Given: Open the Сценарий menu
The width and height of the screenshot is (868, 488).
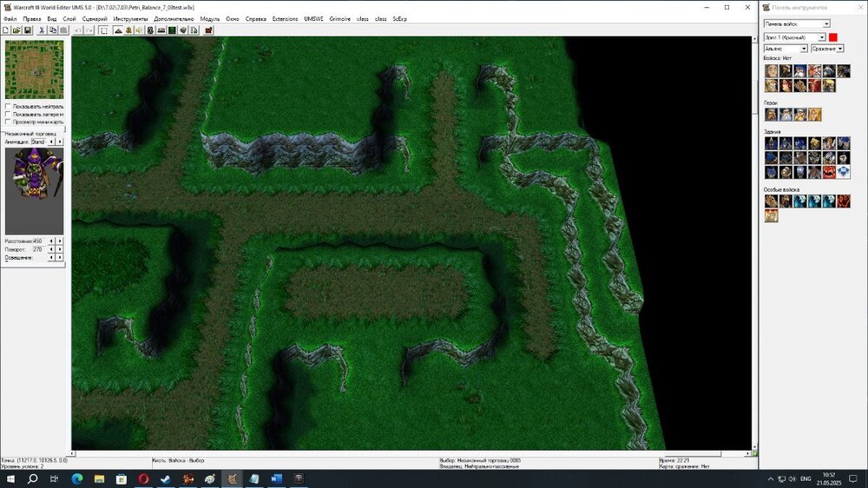Looking at the screenshot, I should tap(95, 18).
